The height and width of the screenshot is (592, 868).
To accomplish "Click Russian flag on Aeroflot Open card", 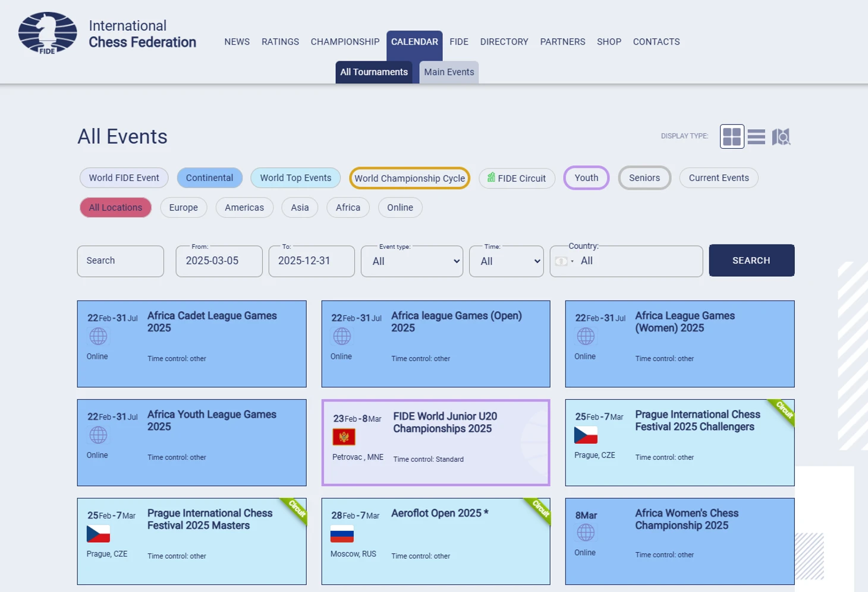I will 342,534.
